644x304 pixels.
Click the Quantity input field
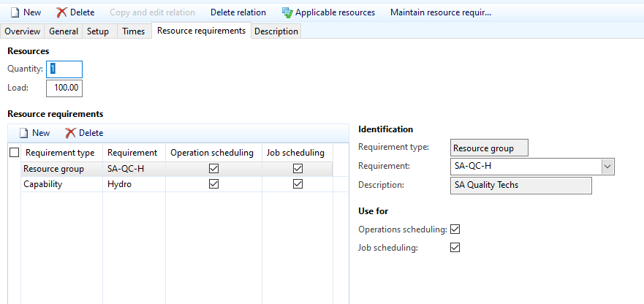point(64,69)
